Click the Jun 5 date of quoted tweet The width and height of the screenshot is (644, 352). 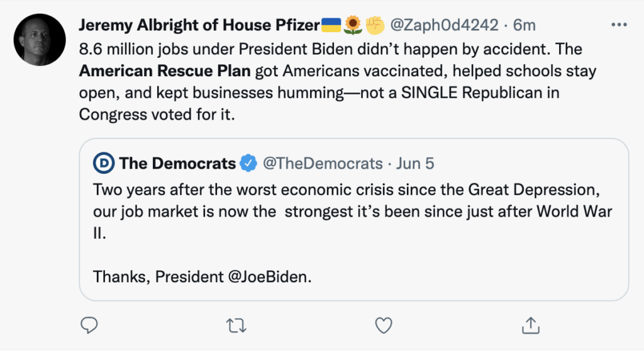(415, 164)
